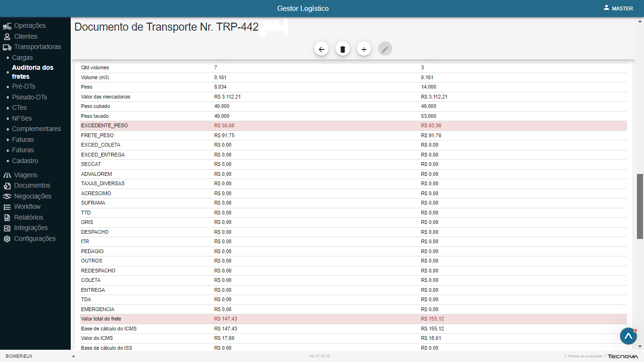Click the R$ 17,69 ICMS value
The width and height of the screenshot is (644, 362).
point(224,338)
